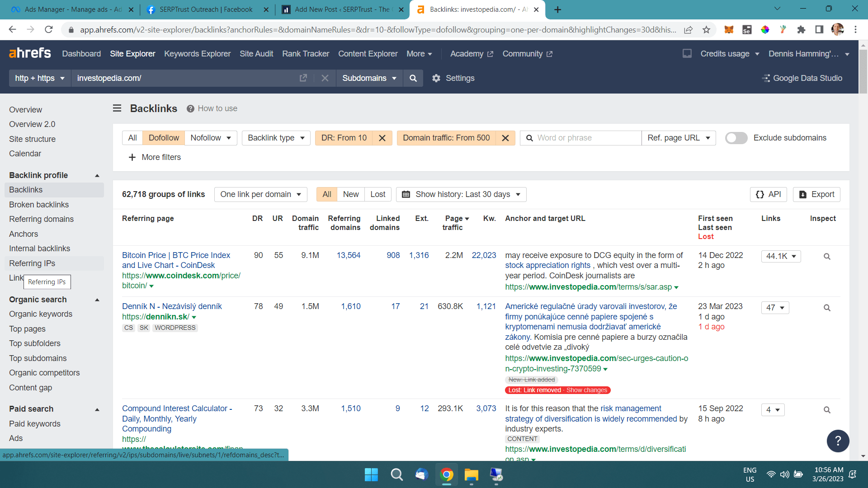Image resolution: width=868 pixels, height=488 pixels.
Task: Inspect the CoinDesk backlink row magnifier
Action: 827,257
